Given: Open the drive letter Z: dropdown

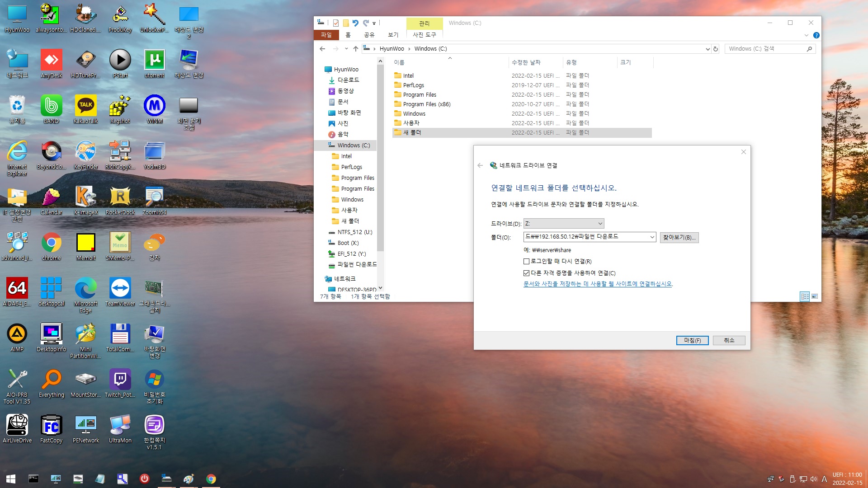Looking at the screenshot, I should [564, 224].
